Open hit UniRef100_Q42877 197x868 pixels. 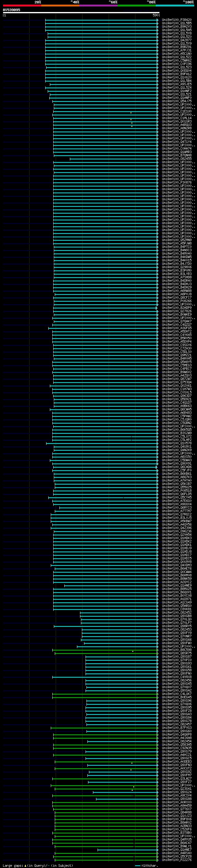tap(176, 40)
